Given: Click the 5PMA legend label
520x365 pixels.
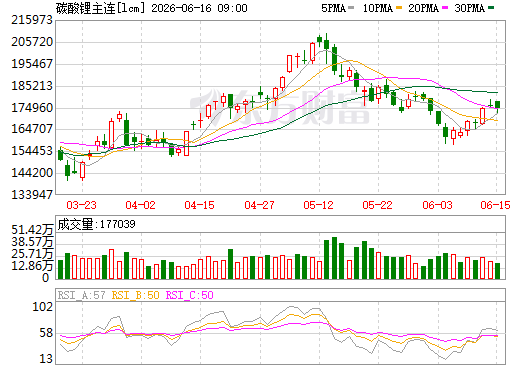Looking at the screenshot, I should point(333,8).
